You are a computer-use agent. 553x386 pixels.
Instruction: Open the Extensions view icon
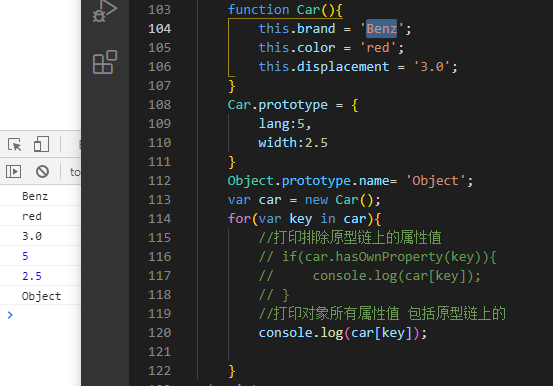click(105, 62)
